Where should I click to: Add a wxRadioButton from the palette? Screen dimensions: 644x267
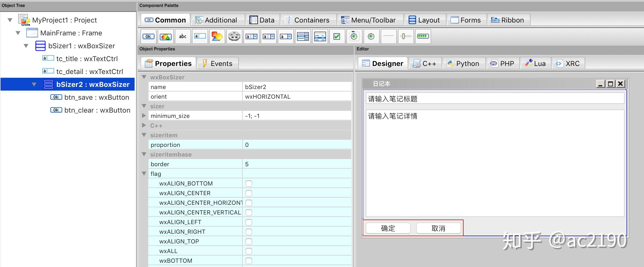click(x=371, y=36)
